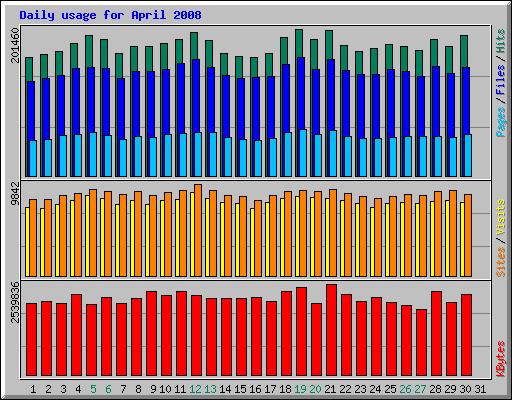Screen dimensions: 512x400
Task: Select green weekend day label 20
Action: point(315,389)
